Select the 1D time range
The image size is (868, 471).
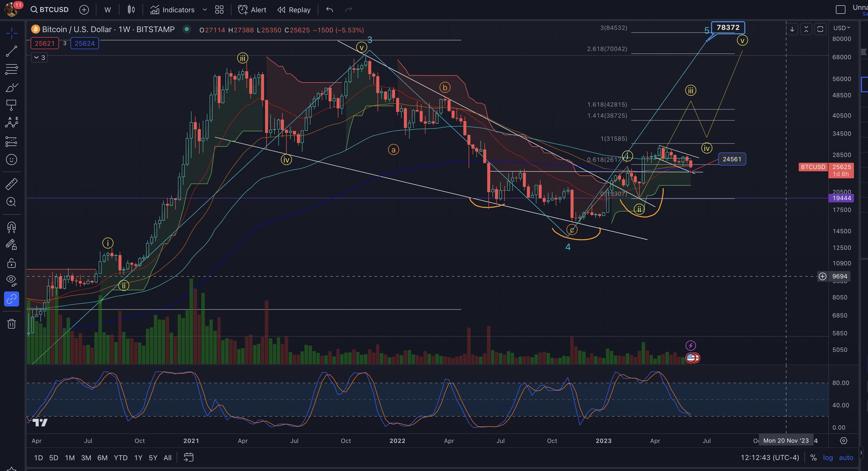click(38, 457)
